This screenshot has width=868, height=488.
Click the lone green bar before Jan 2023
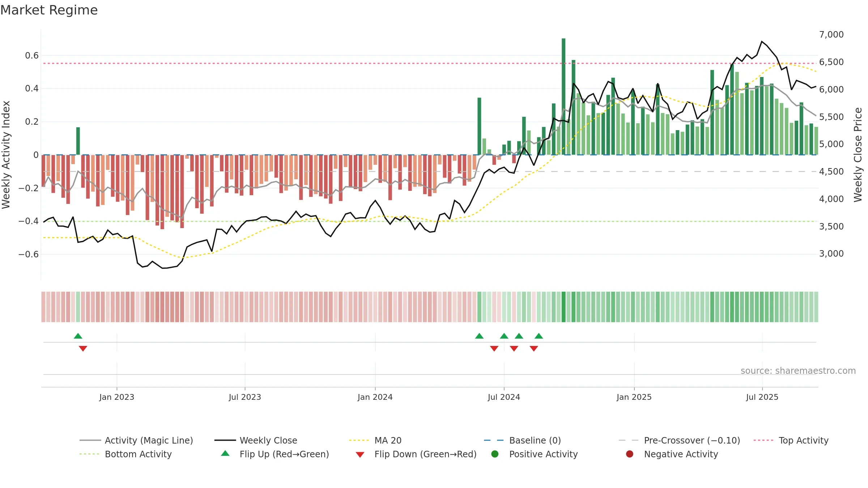pyautogui.click(x=78, y=141)
